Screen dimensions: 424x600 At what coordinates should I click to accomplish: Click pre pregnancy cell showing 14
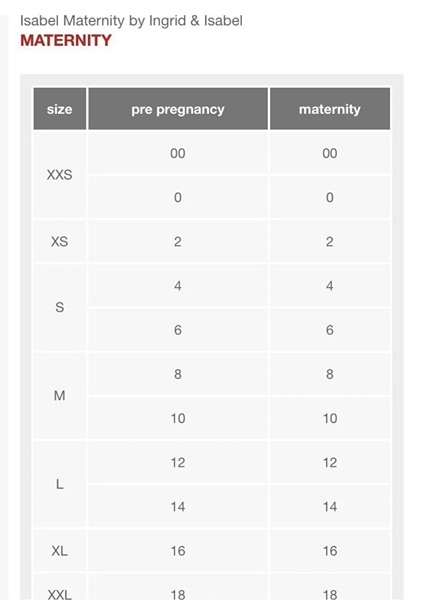coord(178,507)
